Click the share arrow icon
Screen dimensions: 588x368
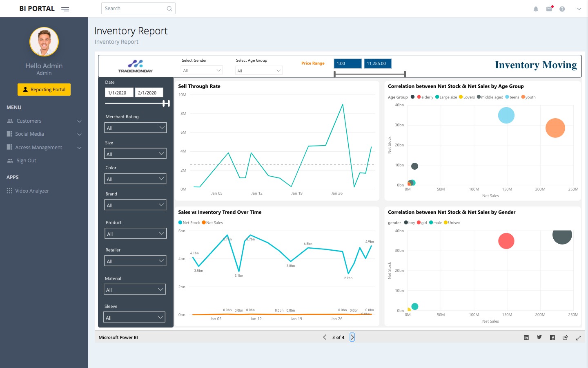pyautogui.click(x=566, y=337)
